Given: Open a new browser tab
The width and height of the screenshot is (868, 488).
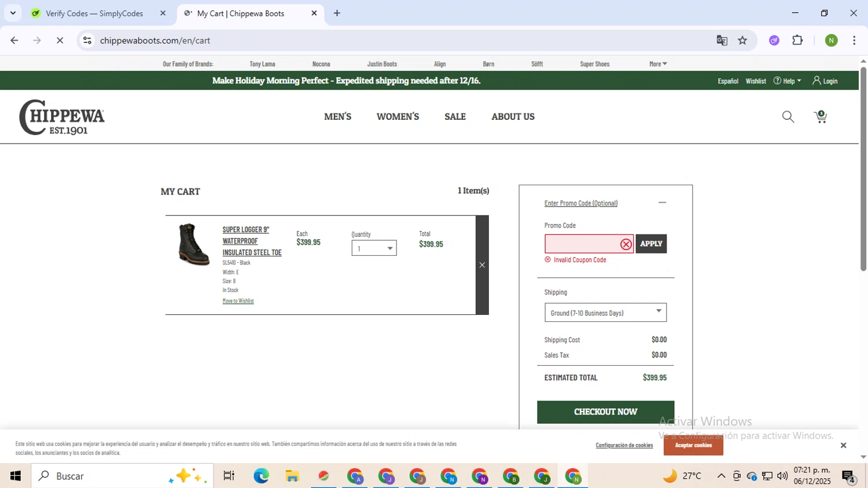Looking at the screenshot, I should (x=337, y=13).
